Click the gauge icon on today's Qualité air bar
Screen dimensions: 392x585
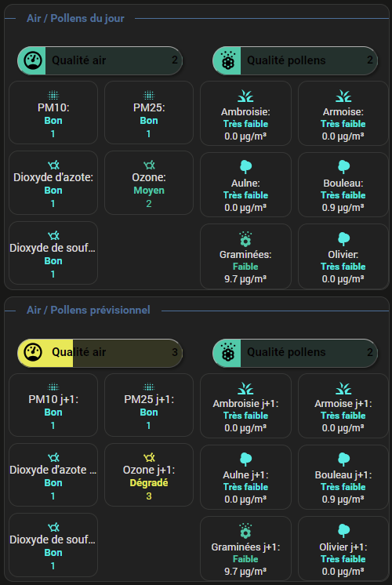click(x=33, y=60)
